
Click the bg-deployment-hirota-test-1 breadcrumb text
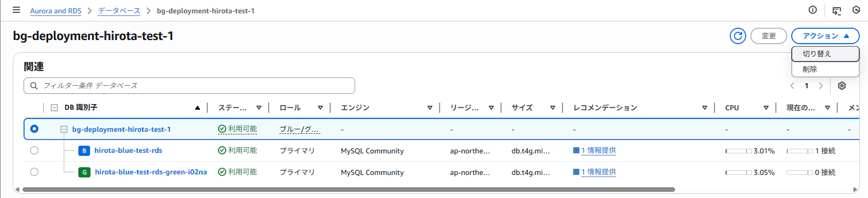206,11
